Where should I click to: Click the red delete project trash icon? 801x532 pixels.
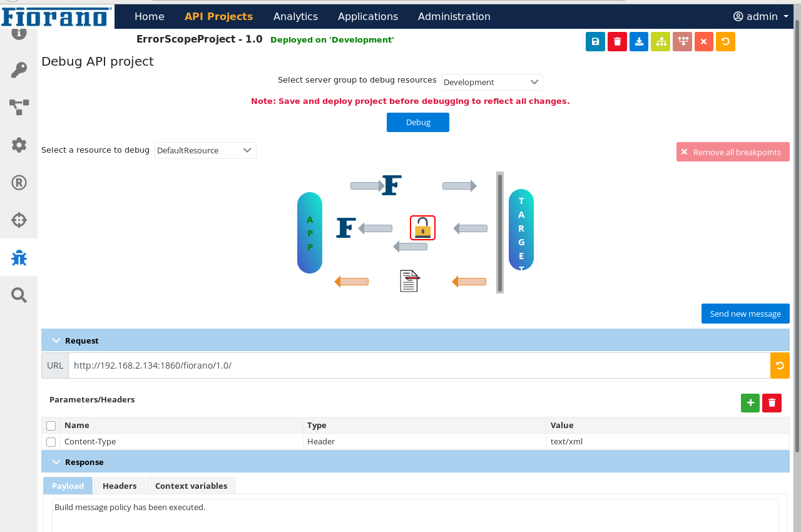[617, 42]
